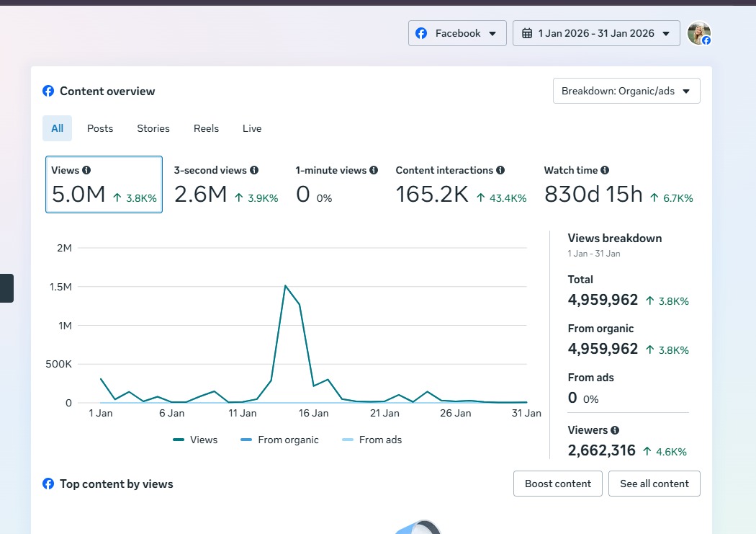
Task: Click the 1.5M y-axis label
Action: [x=60, y=287]
